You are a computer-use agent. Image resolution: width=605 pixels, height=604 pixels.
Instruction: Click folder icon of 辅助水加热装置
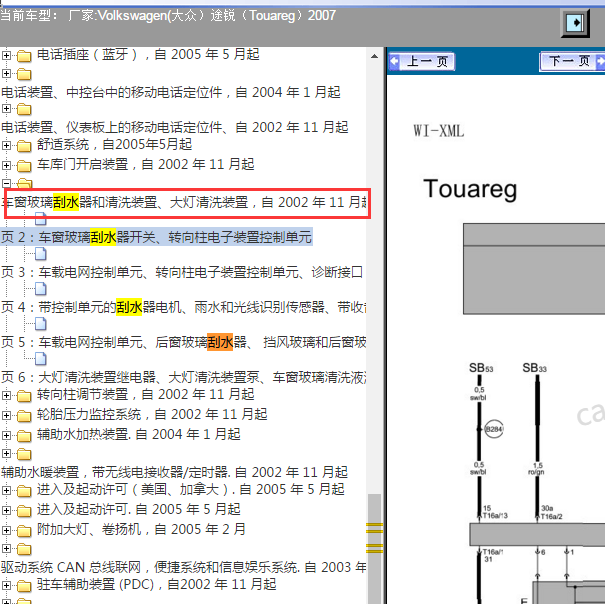24,436
